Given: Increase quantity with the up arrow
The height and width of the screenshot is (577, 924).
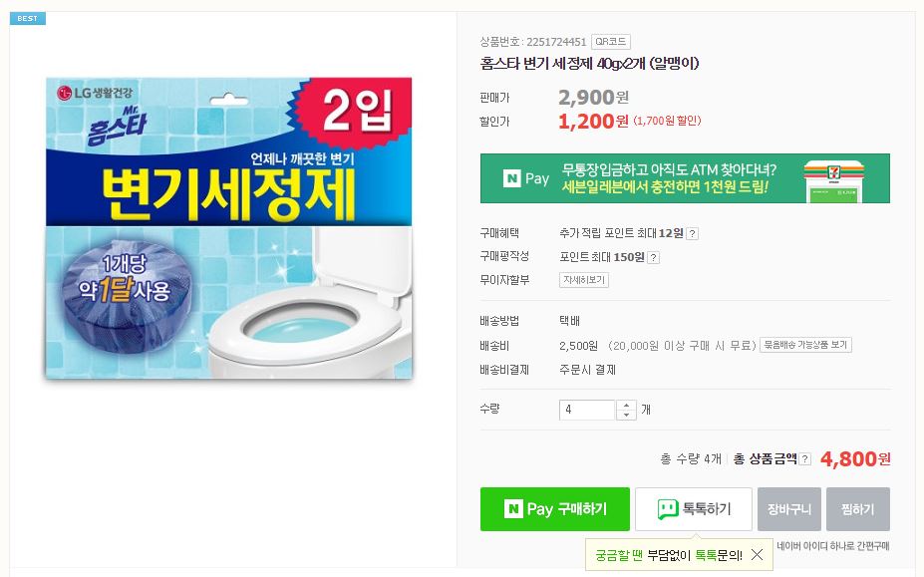Looking at the screenshot, I should pyautogui.click(x=626, y=405).
